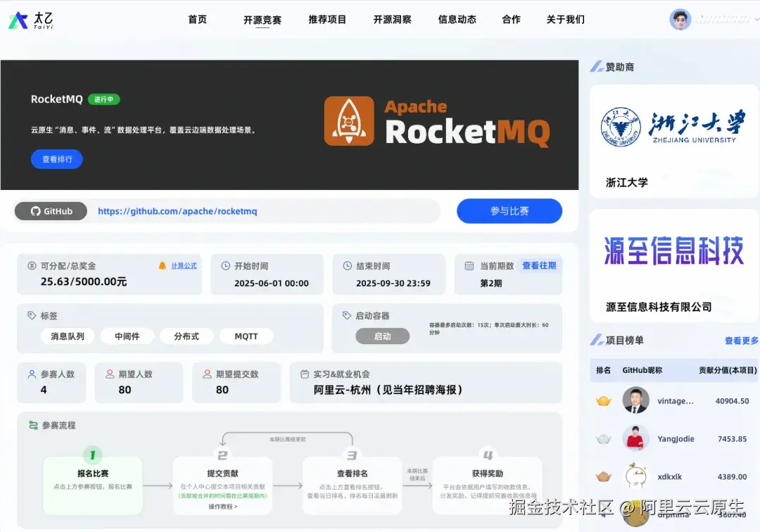Image resolution: width=760 pixels, height=532 pixels.
Task: Click xdkxlk's avatar in the leaderboard
Action: click(x=635, y=476)
